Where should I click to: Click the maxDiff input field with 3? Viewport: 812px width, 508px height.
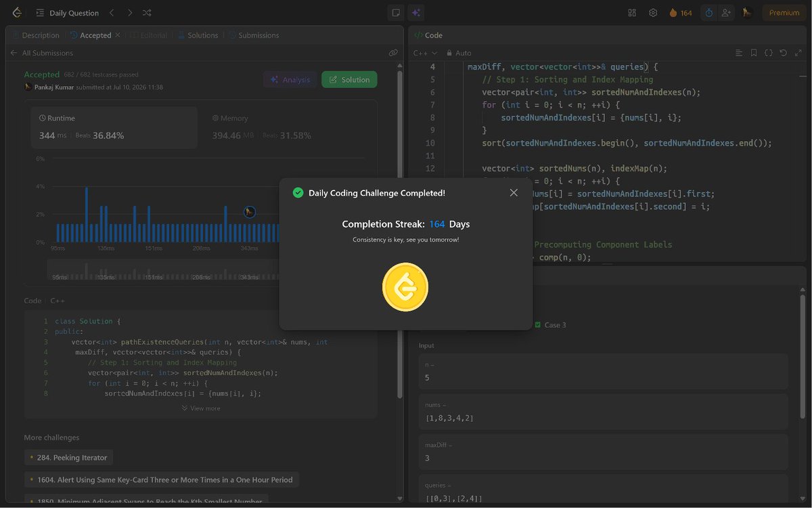(x=603, y=452)
